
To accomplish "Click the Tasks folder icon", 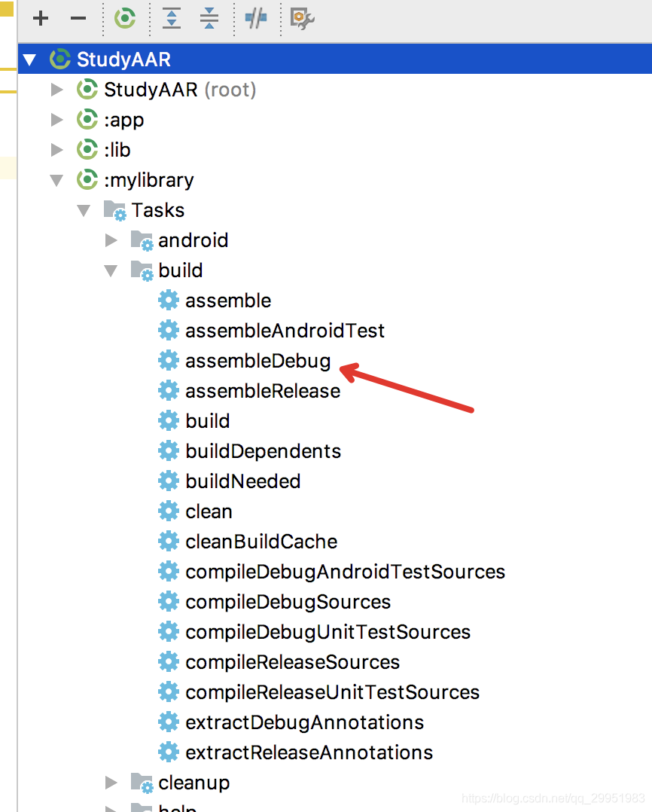I will pos(115,211).
